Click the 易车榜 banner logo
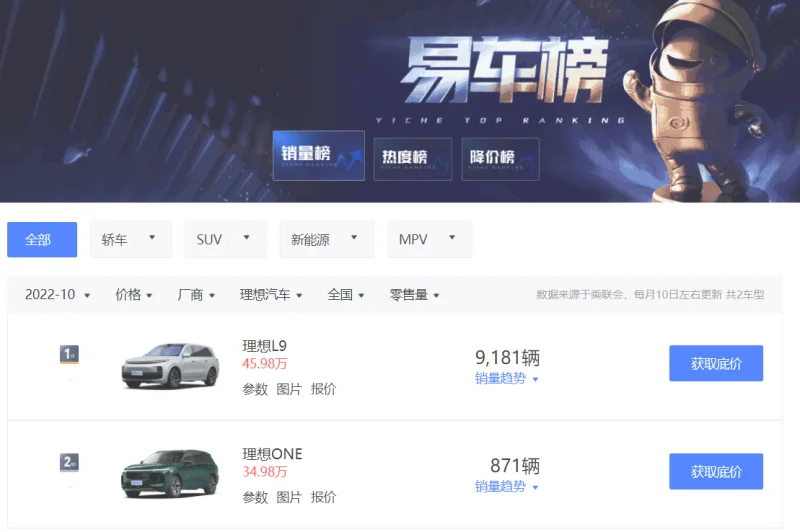Viewport: 800px width, 532px height. [x=504, y=70]
